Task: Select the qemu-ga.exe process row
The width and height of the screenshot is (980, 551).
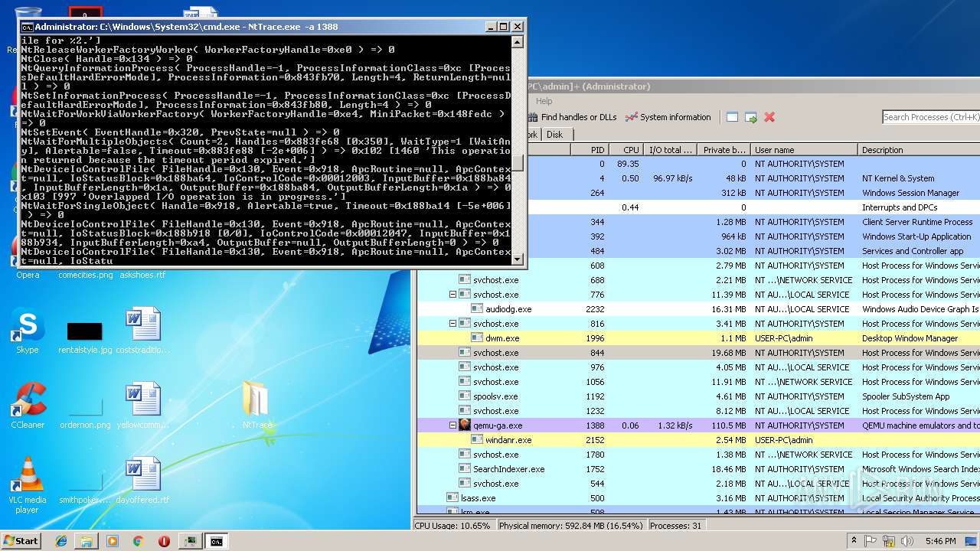Action: (698, 425)
